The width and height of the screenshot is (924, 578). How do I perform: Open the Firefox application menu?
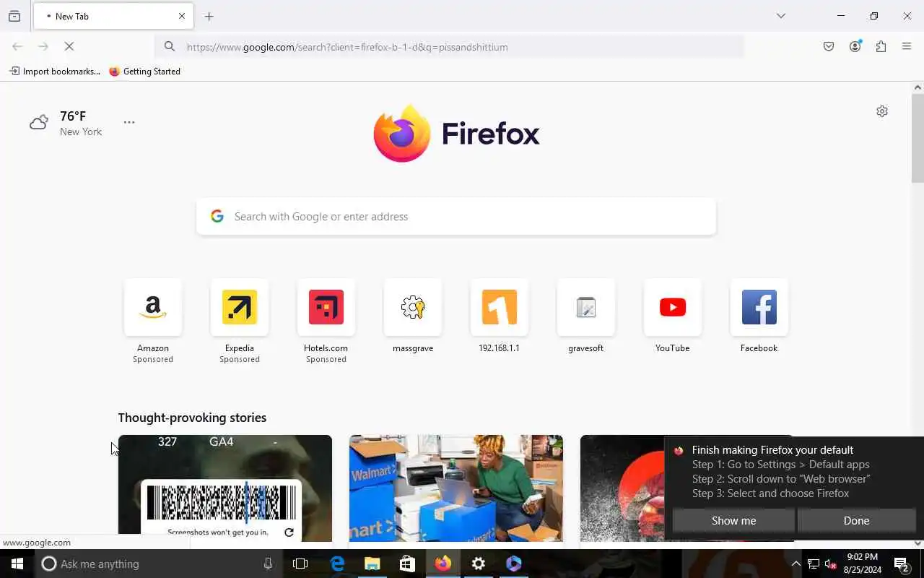pyautogui.click(x=907, y=46)
